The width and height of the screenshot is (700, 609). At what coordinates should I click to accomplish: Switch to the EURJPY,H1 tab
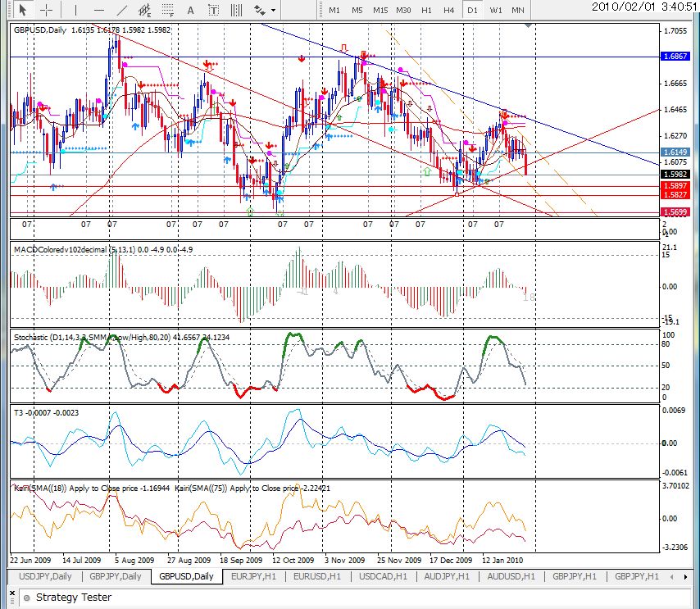coord(253,576)
